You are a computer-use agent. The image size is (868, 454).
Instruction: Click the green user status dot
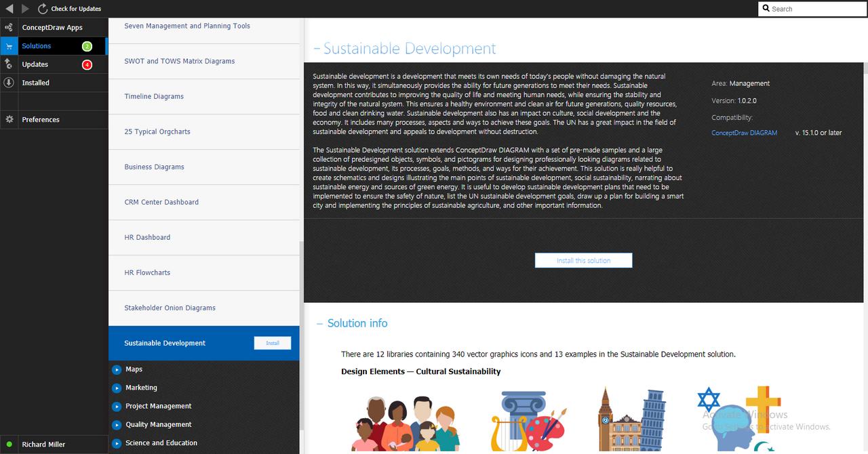[9, 445]
